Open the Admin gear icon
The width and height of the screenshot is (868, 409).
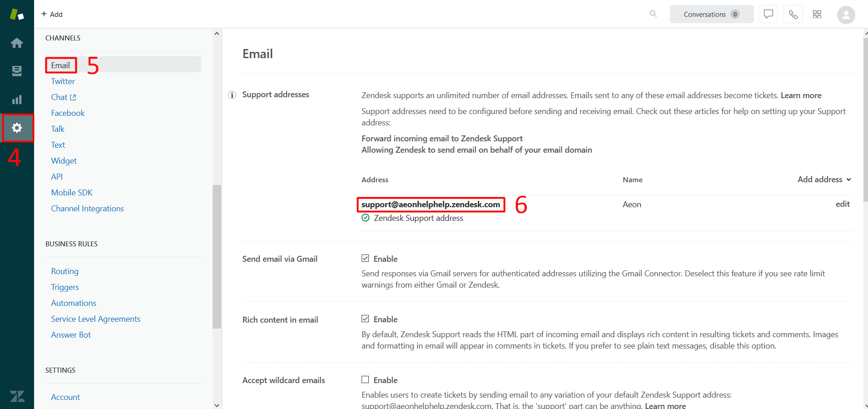tap(17, 128)
